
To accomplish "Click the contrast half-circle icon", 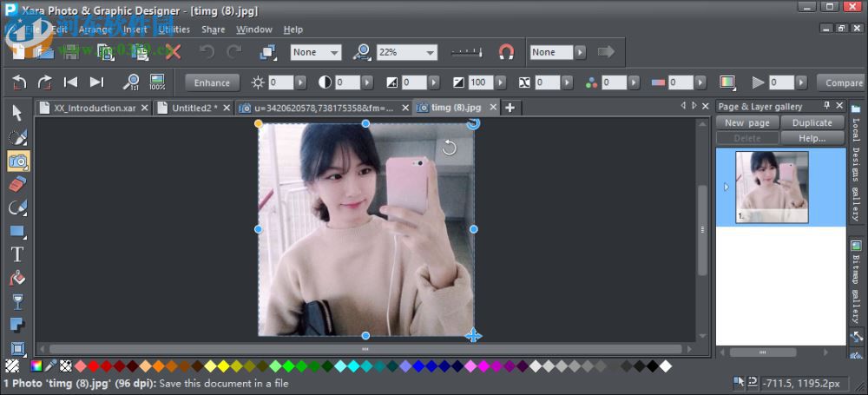I will point(325,82).
